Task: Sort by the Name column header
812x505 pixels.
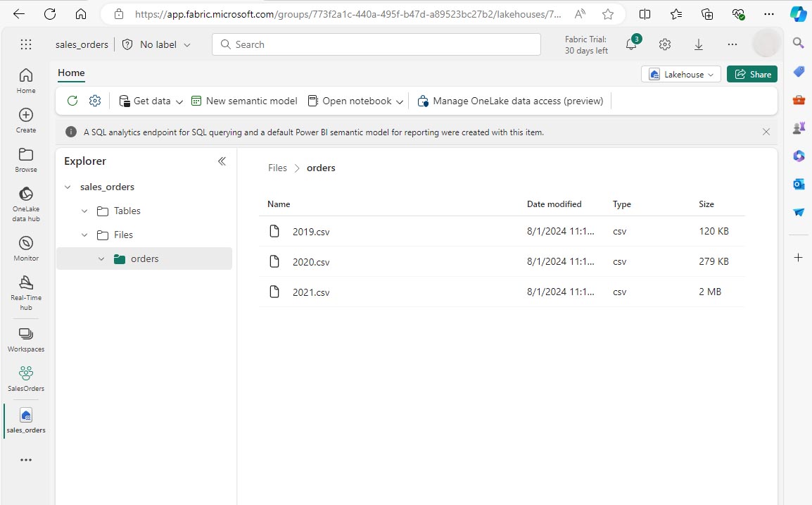Action: 279,204
